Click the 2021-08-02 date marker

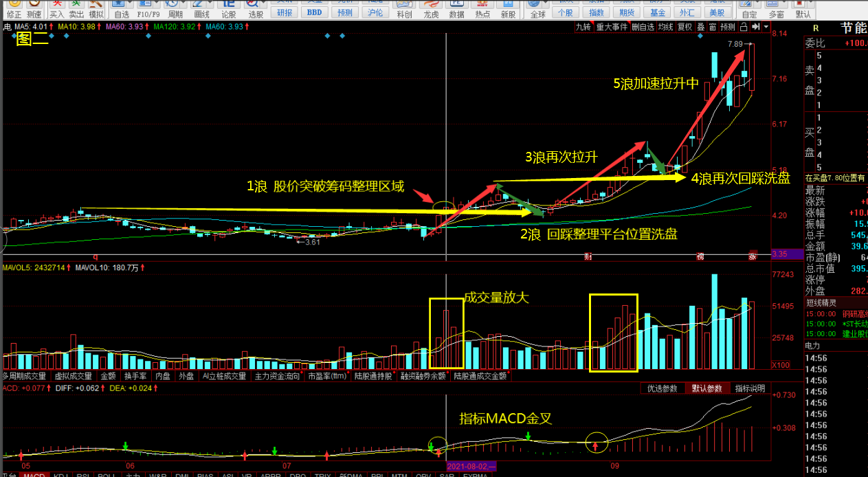(x=470, y=467)
